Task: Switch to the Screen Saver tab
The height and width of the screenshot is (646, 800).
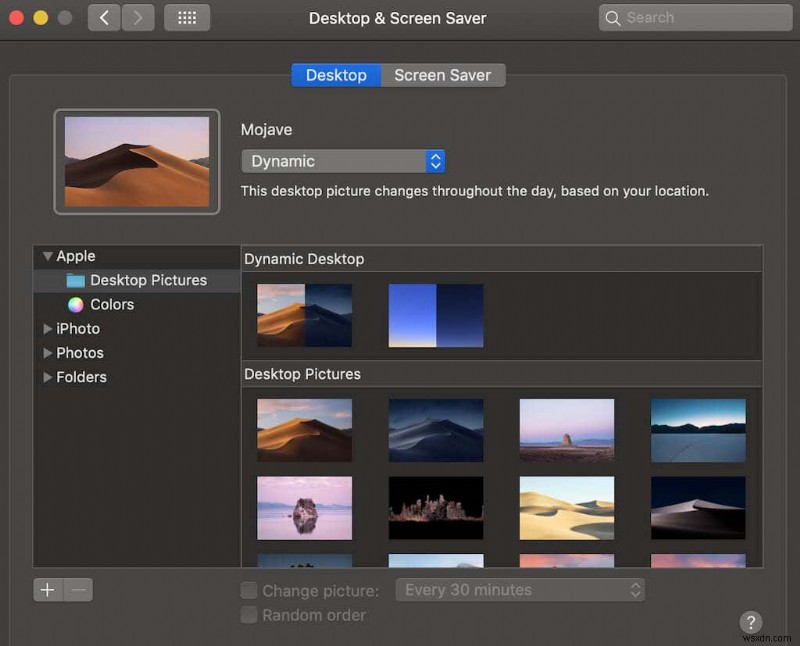Action: (x=443, y=74)
